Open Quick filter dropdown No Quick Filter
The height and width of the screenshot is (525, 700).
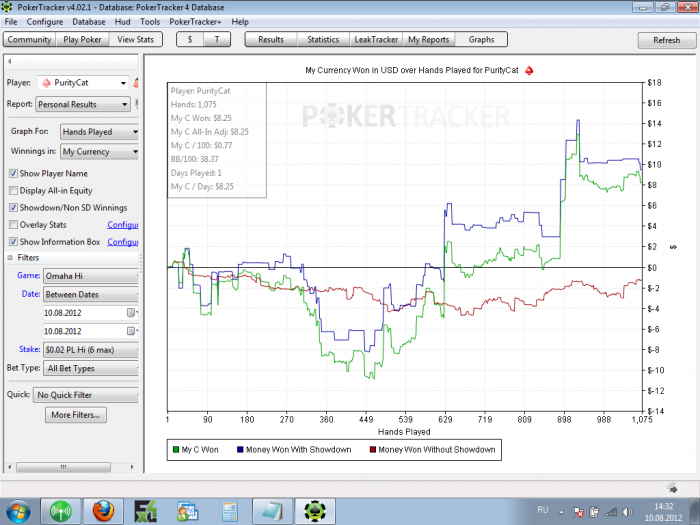click(x=86, y=395)
